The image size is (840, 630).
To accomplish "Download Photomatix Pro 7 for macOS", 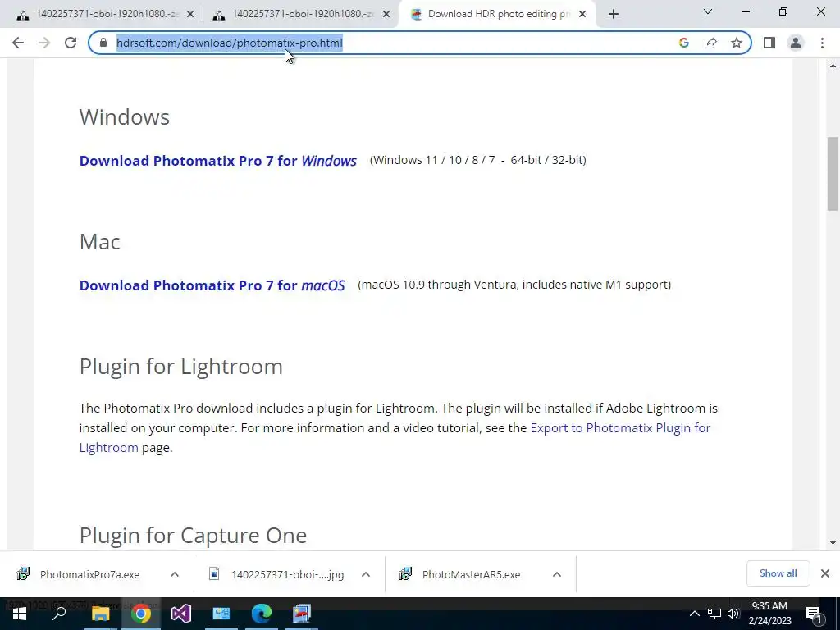I will point(212,285).
